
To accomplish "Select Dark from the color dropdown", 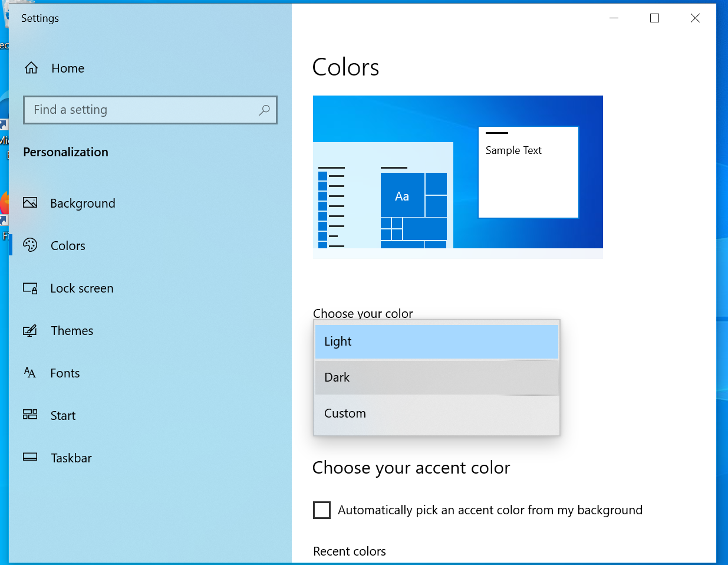I will click(436, 377).
